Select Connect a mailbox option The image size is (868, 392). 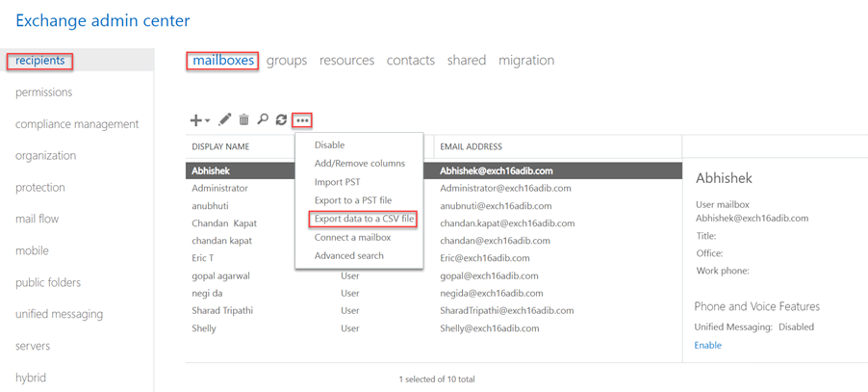[x=352, y=237]
